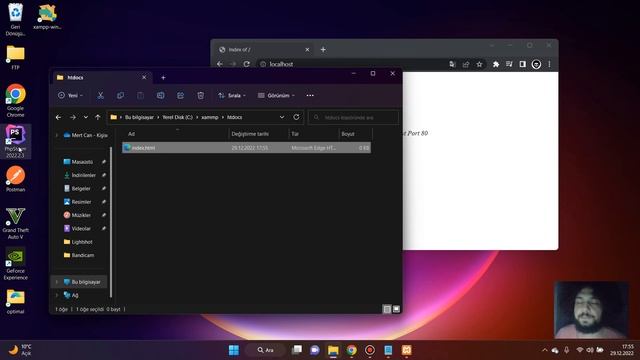640x360 pixels.
Task: Select the htdocs tab in File Explorer
Action: 101,78
